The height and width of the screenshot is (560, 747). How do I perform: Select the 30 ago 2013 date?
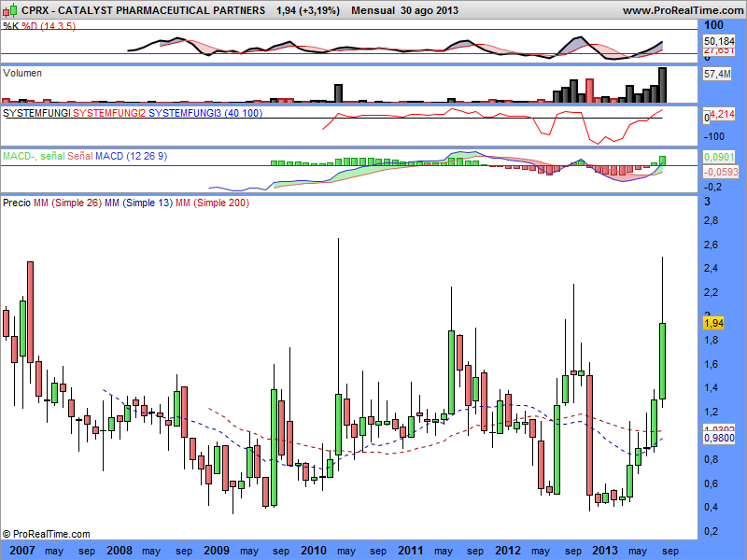tap(430, 10)
